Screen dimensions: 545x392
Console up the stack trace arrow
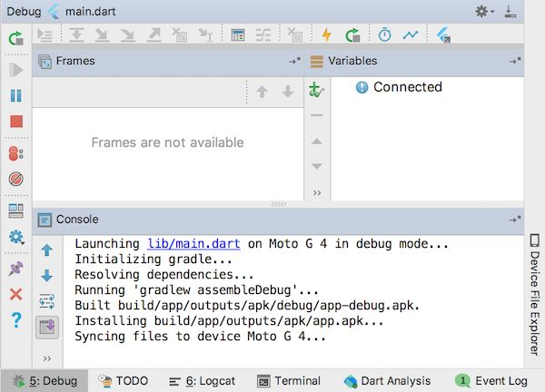click(47, 250)
